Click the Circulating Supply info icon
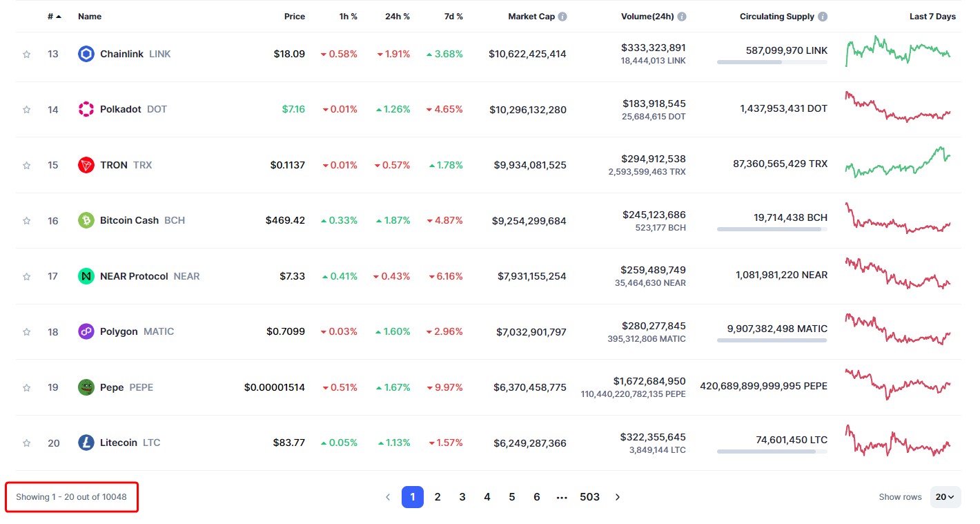The height and width of the screenshot is (524, 980). pyautogui.click(x=823, y=17)
